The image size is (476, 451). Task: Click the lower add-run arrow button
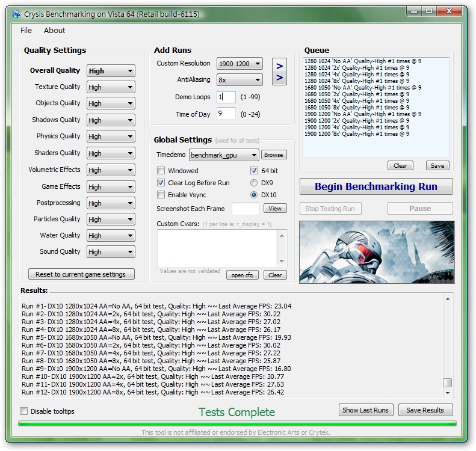click(280, 78)
